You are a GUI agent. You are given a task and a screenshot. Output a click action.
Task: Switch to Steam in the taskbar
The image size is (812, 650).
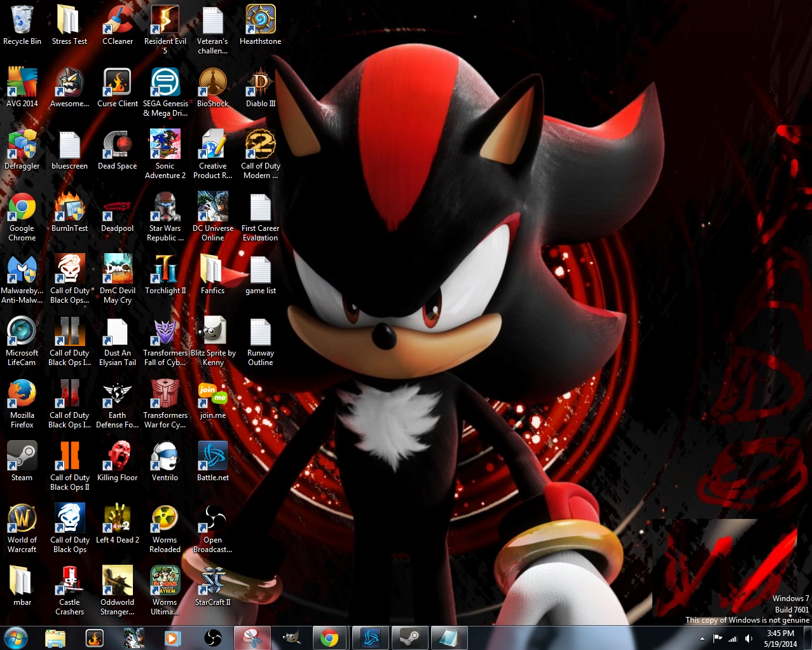[x=409, y=638]
